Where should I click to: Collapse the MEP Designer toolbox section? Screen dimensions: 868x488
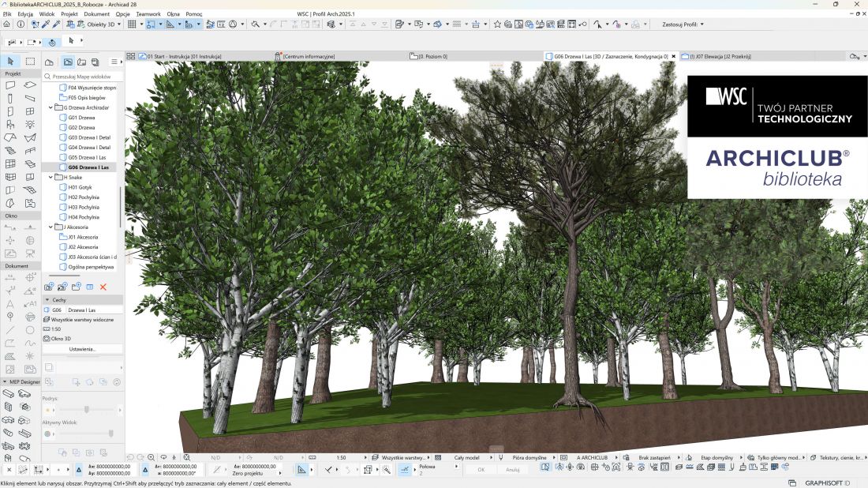5,381
